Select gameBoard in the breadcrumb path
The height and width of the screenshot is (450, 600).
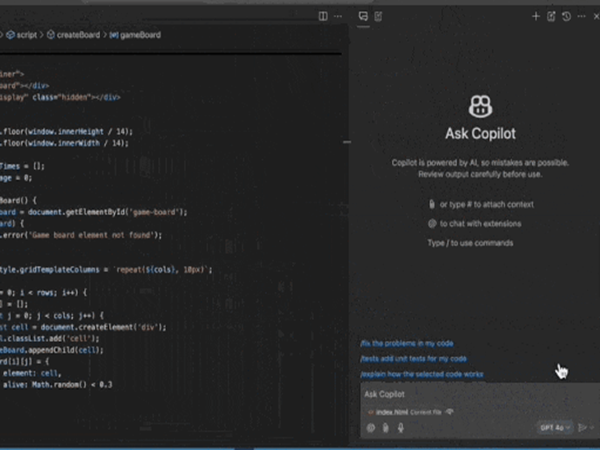point(139,35)
